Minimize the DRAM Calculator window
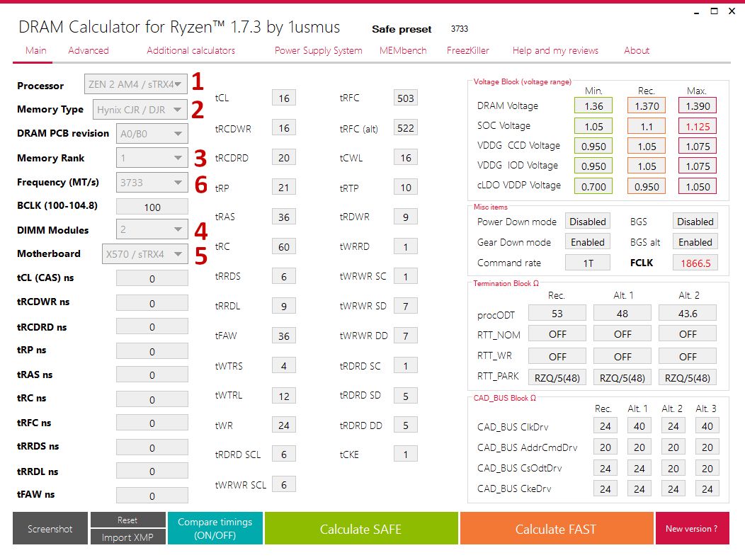745x560 pixels. pos(697,12)
